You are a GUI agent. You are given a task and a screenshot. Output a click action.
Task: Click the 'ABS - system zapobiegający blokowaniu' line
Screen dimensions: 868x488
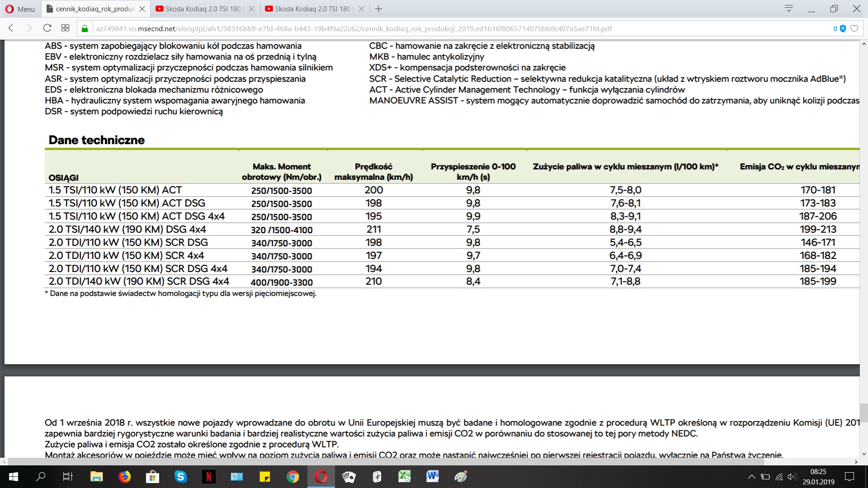click(x=173, y=46)
